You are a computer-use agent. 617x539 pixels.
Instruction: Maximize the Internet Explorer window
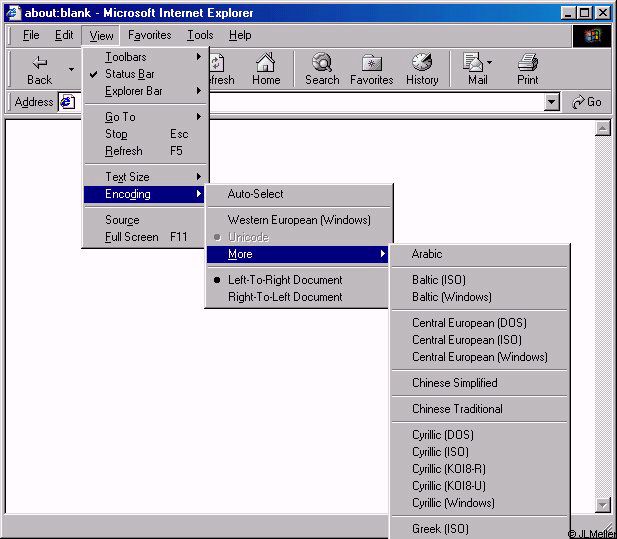(x=584, y=13)
